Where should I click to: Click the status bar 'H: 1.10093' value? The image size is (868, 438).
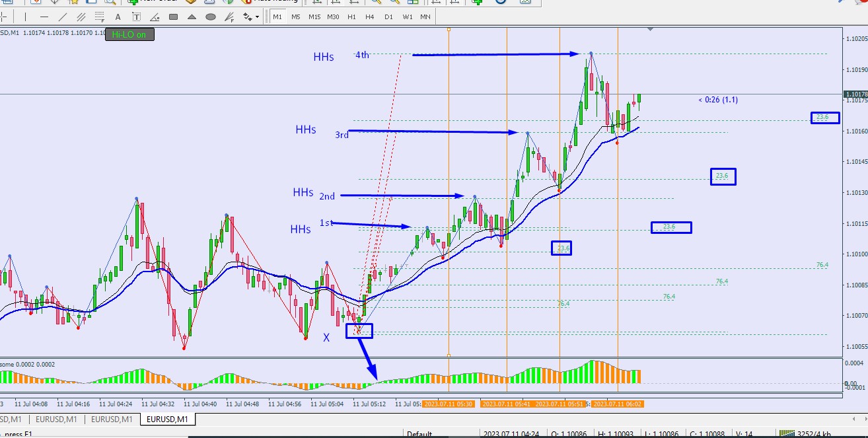(x=616, y=434)
